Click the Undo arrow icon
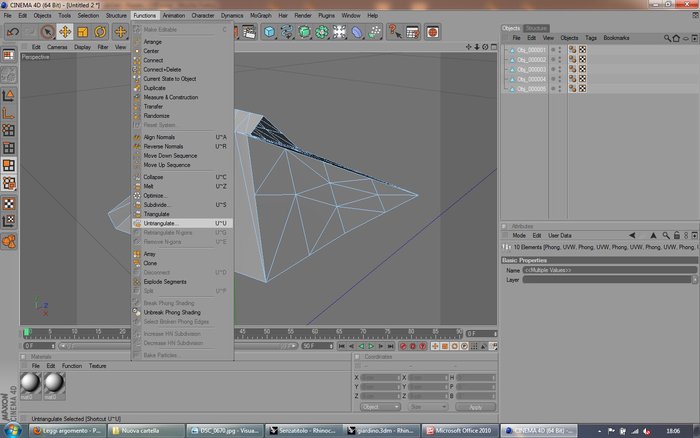The height and width of the screenshot is (438, 700). pyautogui.click(x=12, y=32)
